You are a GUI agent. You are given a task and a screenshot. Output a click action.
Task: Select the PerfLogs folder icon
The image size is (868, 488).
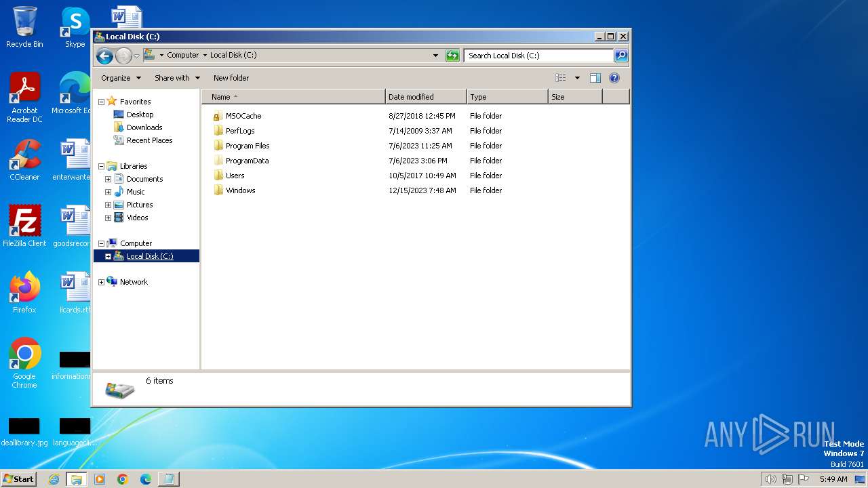pos(218,131)
